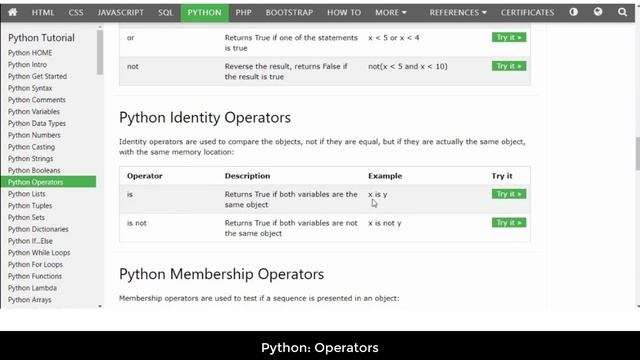Open Python While Loops link

(39, 253)
